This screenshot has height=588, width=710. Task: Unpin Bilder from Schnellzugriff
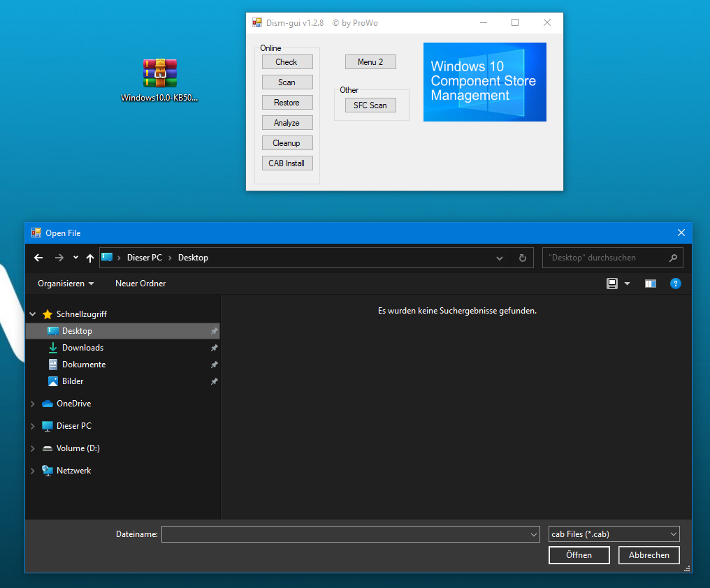(x=214, y=381)
